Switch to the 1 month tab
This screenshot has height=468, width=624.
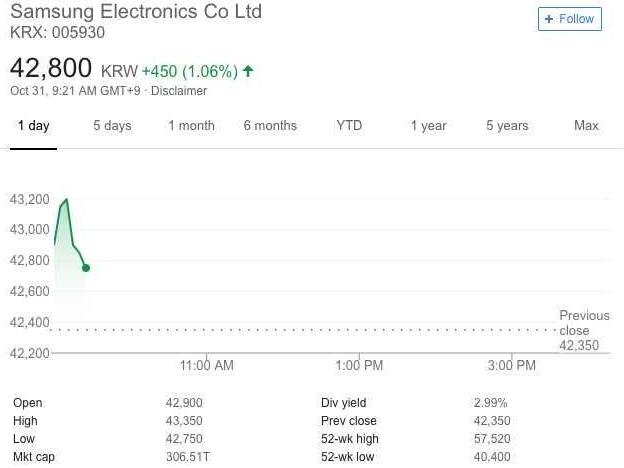click(x=191, y=126)
